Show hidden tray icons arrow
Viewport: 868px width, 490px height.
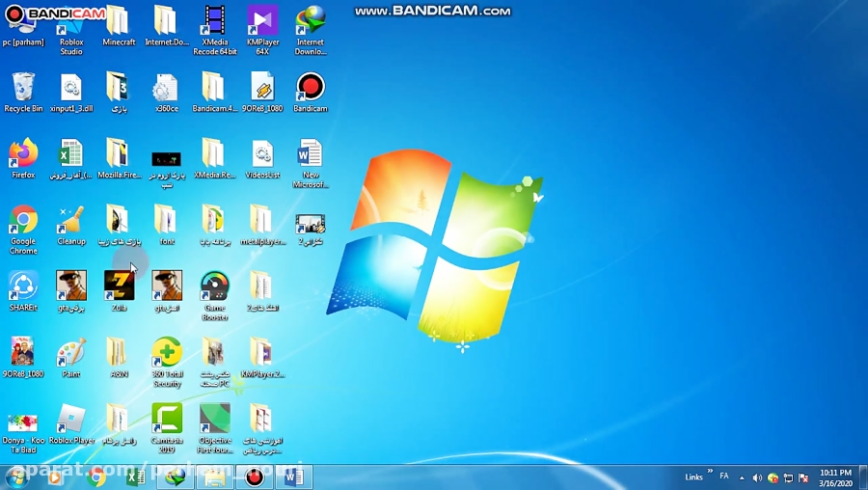742,477
